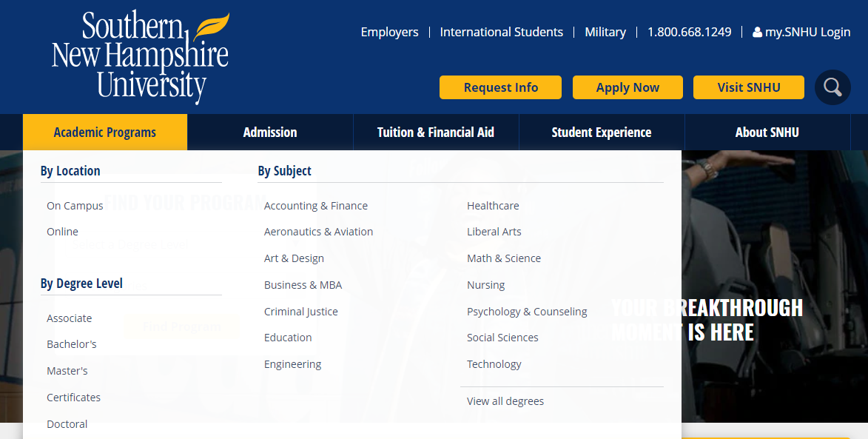Click View all degrees link

505,401
